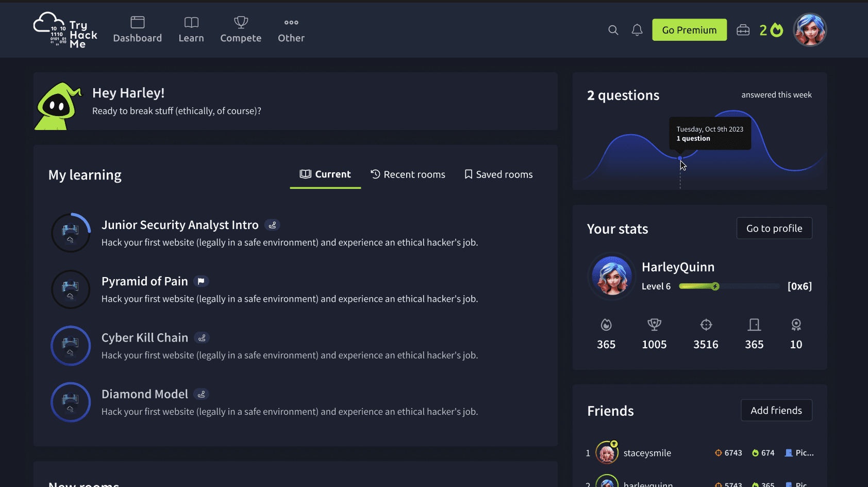Click the badge award stat icon
Screen dimensions: 868x487
(x=796, y=324)
